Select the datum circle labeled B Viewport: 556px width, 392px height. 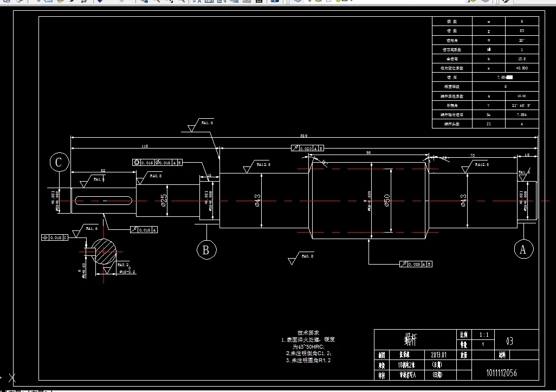(206, 250)
